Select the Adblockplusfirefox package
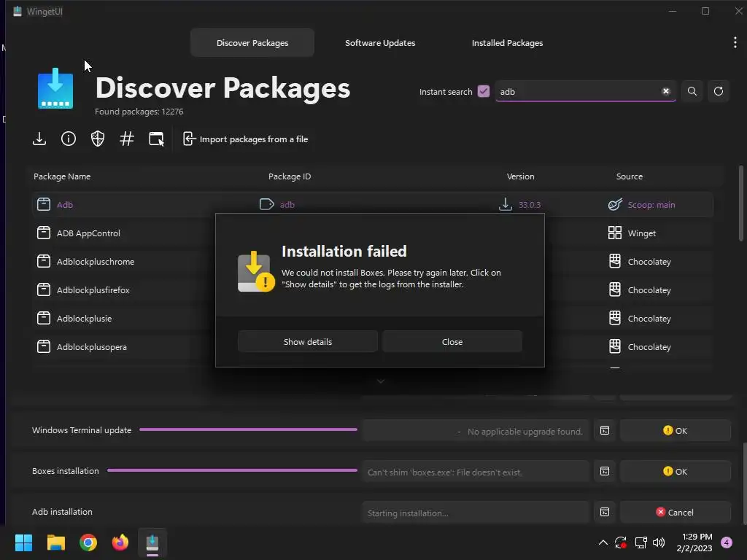 (x=93, y=290)
